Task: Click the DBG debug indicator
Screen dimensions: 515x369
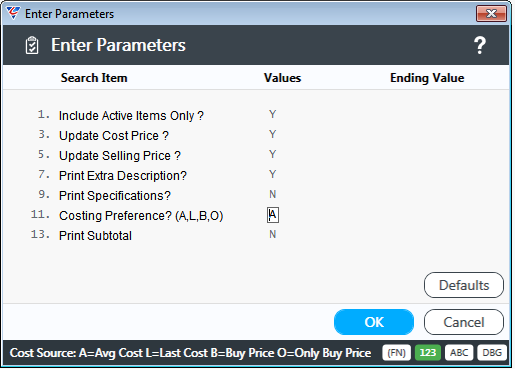Action: 492,353
